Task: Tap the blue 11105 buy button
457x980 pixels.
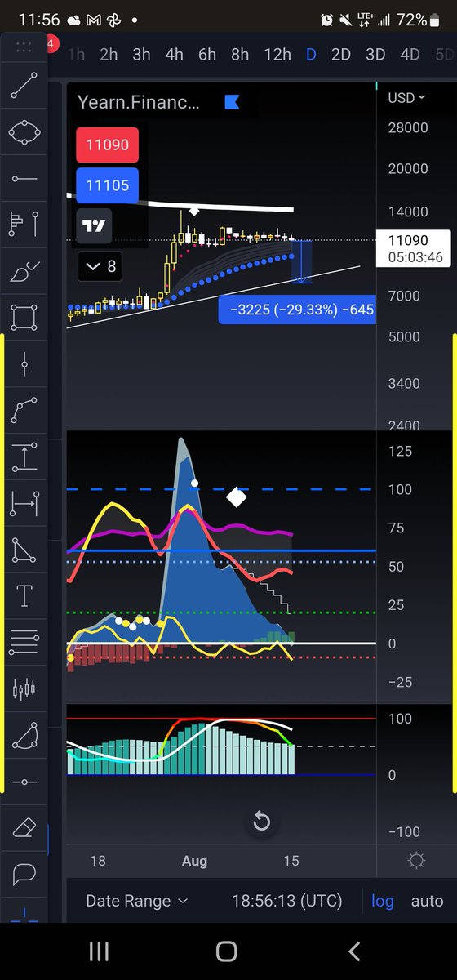Action: point(108,186)
